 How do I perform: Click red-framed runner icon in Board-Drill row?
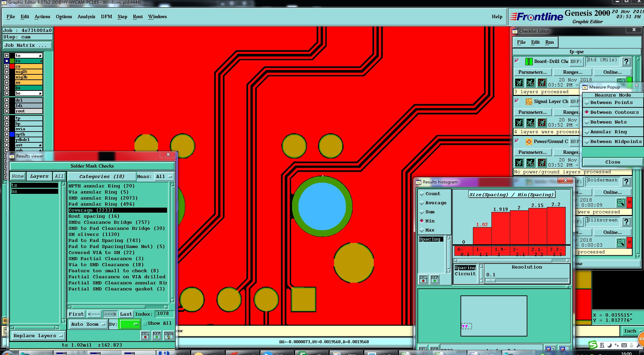coord(542,82)
